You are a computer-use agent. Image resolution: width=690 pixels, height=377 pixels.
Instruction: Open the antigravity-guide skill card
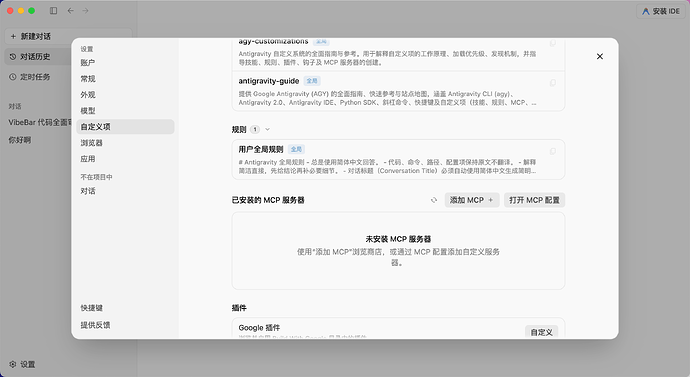398,91
